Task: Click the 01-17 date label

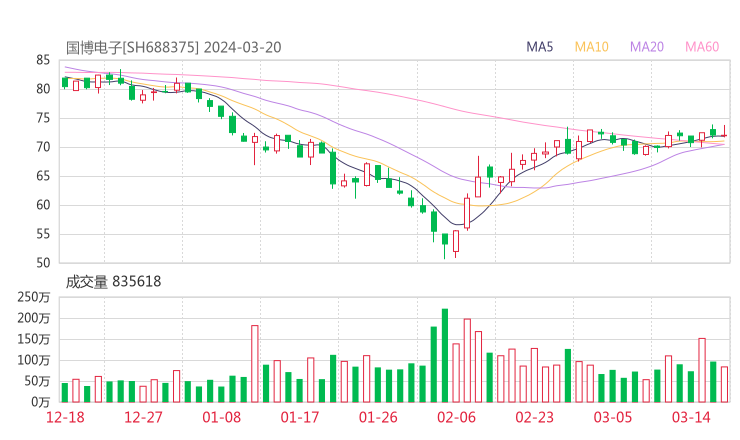Action: [300, 417]
